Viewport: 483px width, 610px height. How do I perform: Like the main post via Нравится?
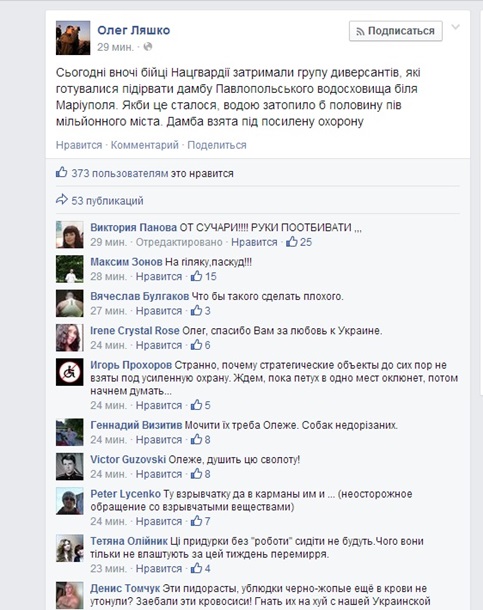tap(79, 145)
